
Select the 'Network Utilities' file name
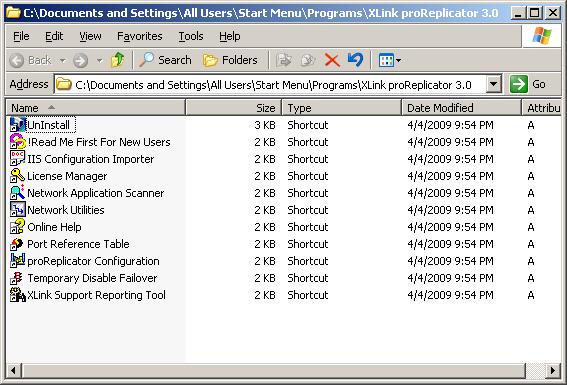66,210
